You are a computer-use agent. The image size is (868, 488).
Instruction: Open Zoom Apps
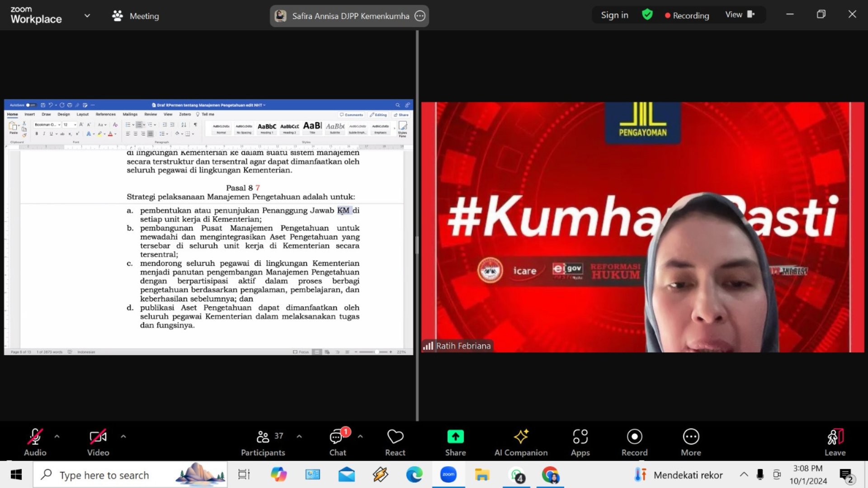click(x=580, y=442)
